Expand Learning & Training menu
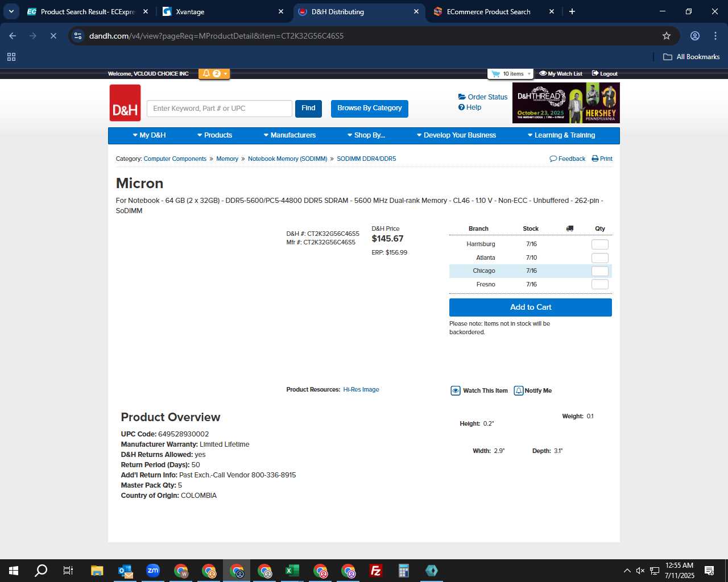728x582 pixels. [x=561, y=135]
